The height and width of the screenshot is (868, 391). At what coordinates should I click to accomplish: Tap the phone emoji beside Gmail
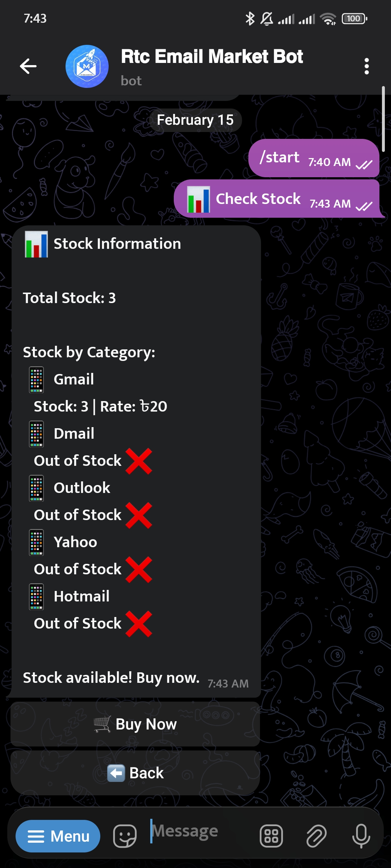pos(36,380)
